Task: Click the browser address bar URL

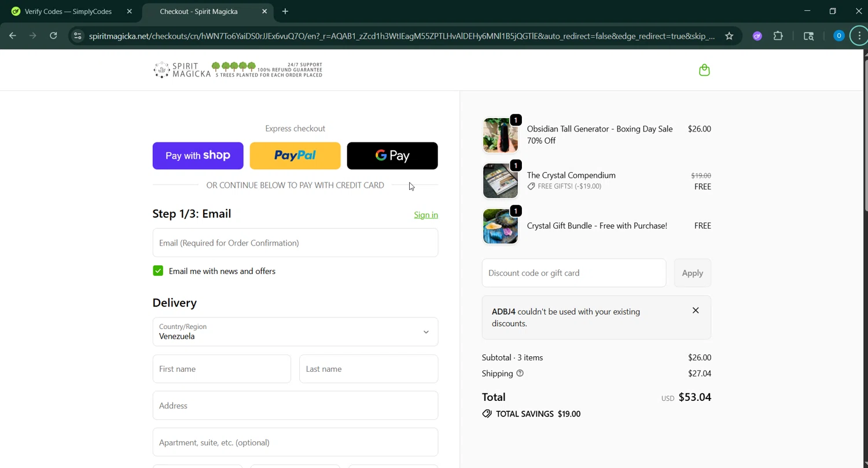Action: tap(402, 36)
